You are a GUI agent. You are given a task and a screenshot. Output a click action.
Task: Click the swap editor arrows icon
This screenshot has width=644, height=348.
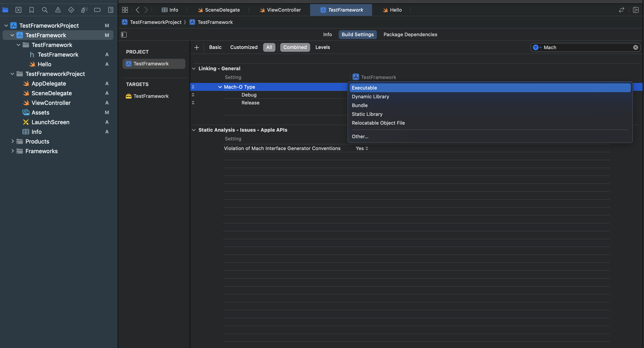(622, 10)
